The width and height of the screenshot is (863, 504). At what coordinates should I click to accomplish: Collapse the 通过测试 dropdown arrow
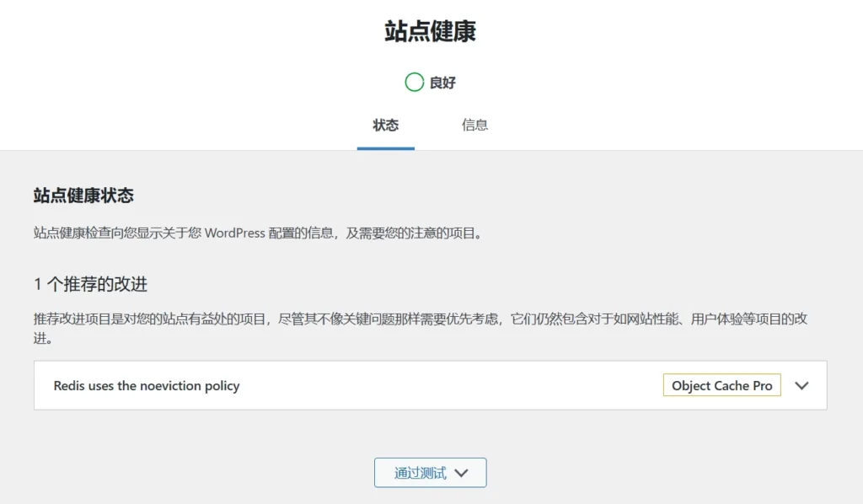(461, 473)
